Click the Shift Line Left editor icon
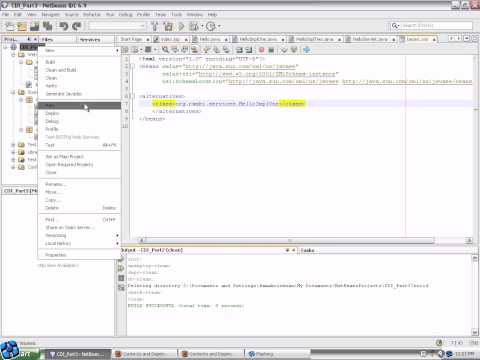 [239, 50]
